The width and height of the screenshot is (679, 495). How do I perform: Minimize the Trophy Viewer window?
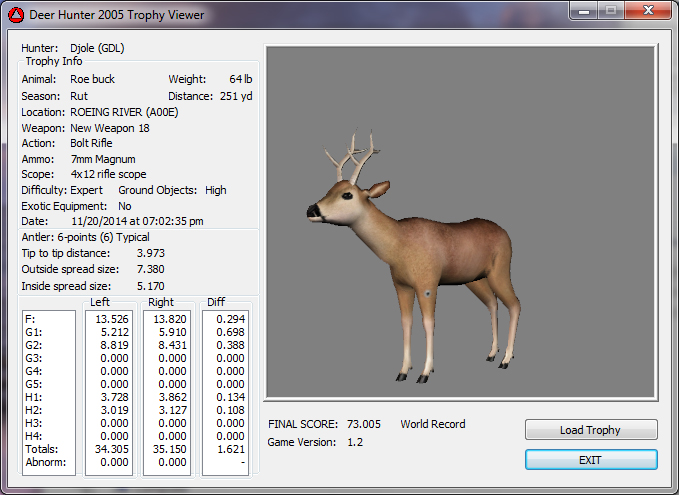click(x=584, y=12)
